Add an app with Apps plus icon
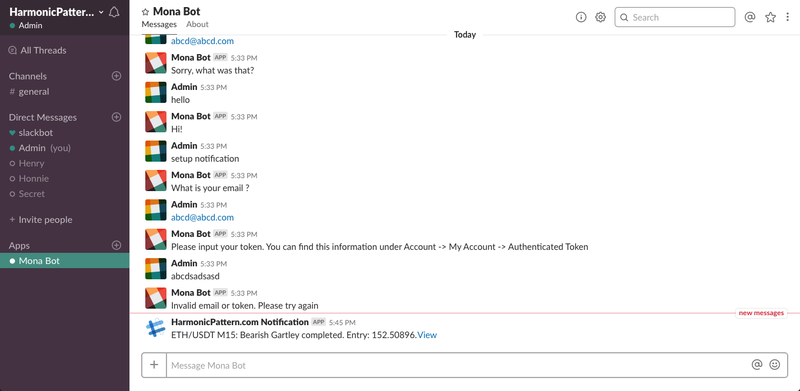 pos(116,246)
